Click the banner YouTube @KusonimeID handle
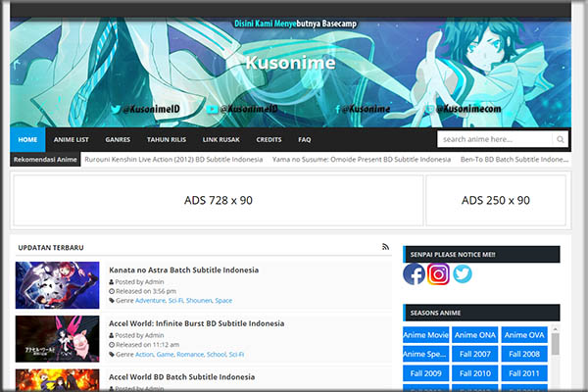Viewport: 588px width, 392px height. click(243, 109)
